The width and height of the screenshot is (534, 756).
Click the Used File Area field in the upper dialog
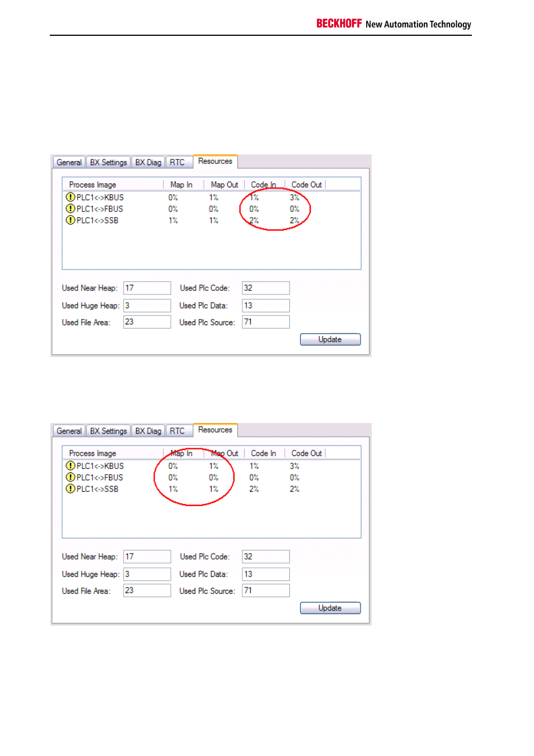pos(147,322)
